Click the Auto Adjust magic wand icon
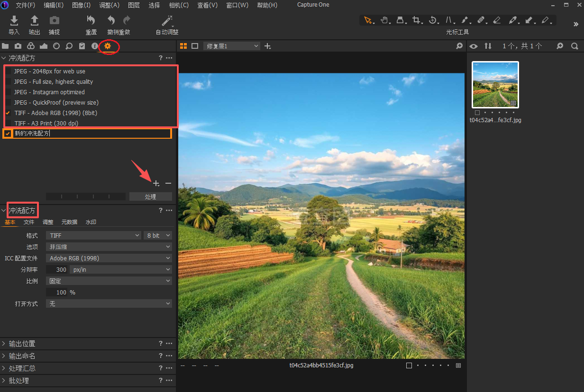Image resolution: width=584 pixels, height=392 pixels. point(167,20)
